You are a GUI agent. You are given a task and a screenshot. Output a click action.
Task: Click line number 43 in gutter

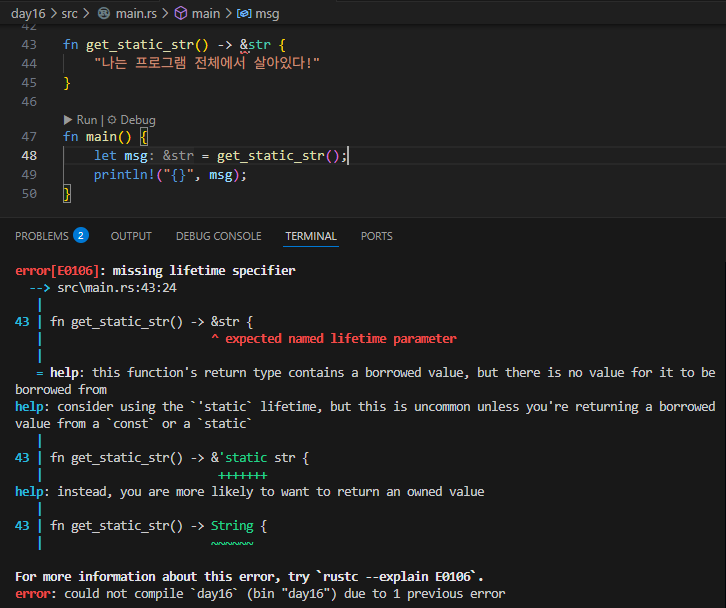29,44
